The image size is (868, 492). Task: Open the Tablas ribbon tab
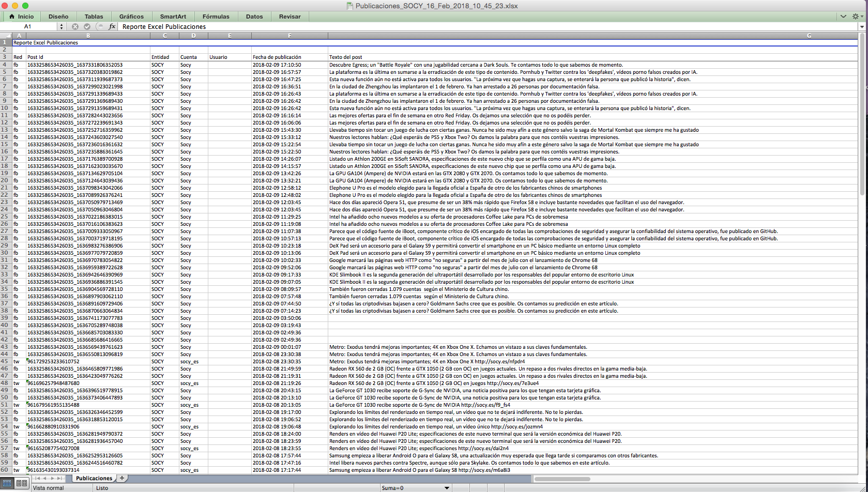coord(94,17)
